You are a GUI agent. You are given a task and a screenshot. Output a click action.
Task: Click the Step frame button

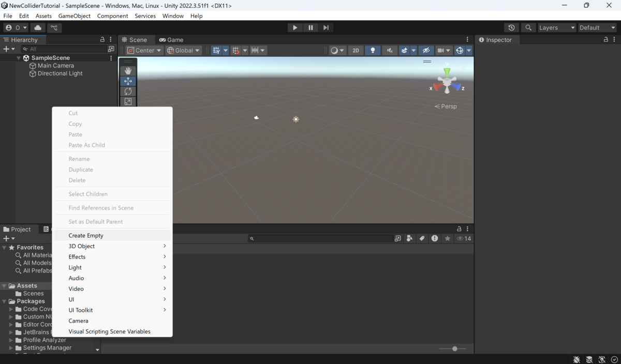(326, 27)
